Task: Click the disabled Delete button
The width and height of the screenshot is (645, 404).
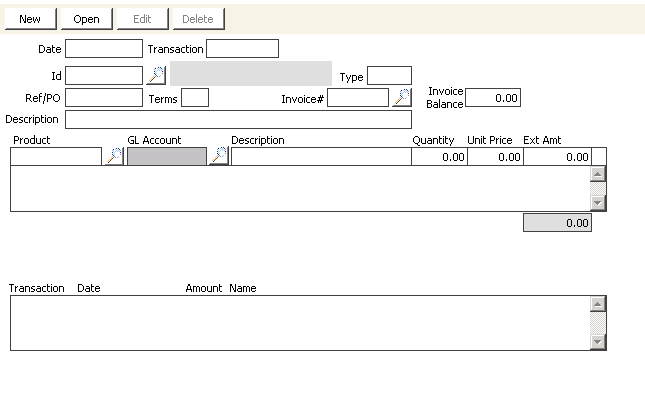Action: (198, 19)
